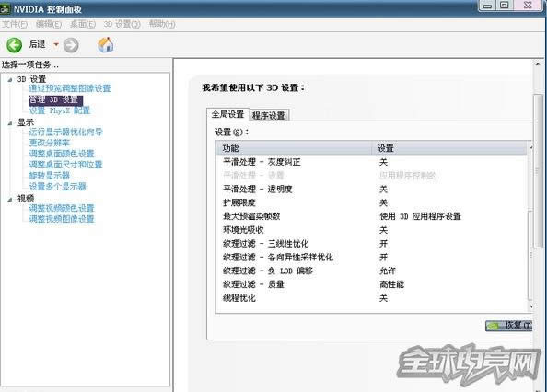Select the 环境光吸收 row
This screenshot has width=547, height=392.
371,230
